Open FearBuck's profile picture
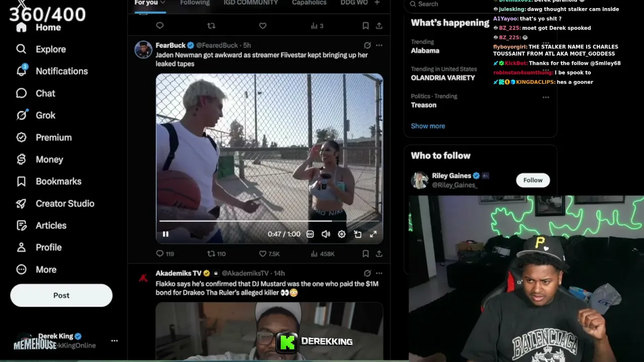This screenshot has width=644, height=362. (143, 50)
